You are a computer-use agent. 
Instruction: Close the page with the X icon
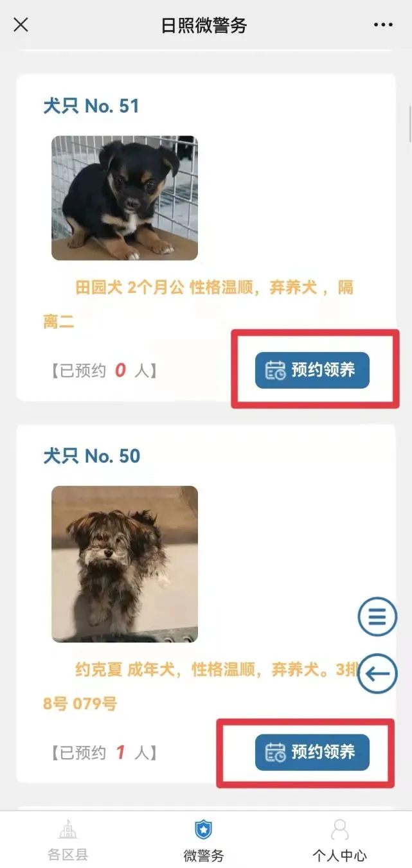[21, 25]
